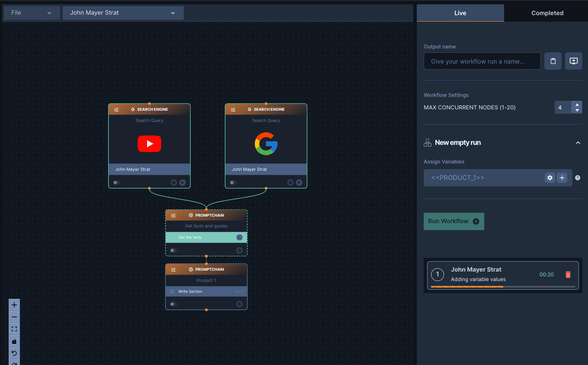
Task: Open sliders icon on 'Get facts and quotes' node
Action: (x=173, y=215)
